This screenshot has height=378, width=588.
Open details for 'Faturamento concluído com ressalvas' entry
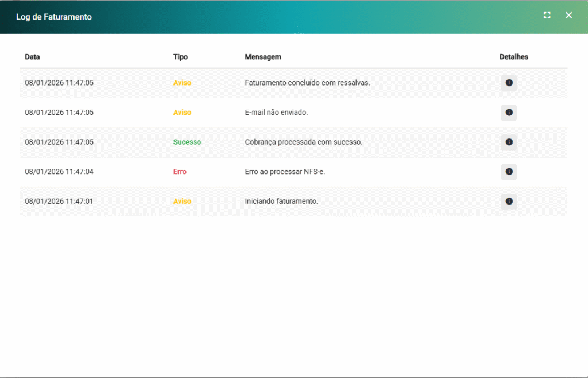pos(509,83)
